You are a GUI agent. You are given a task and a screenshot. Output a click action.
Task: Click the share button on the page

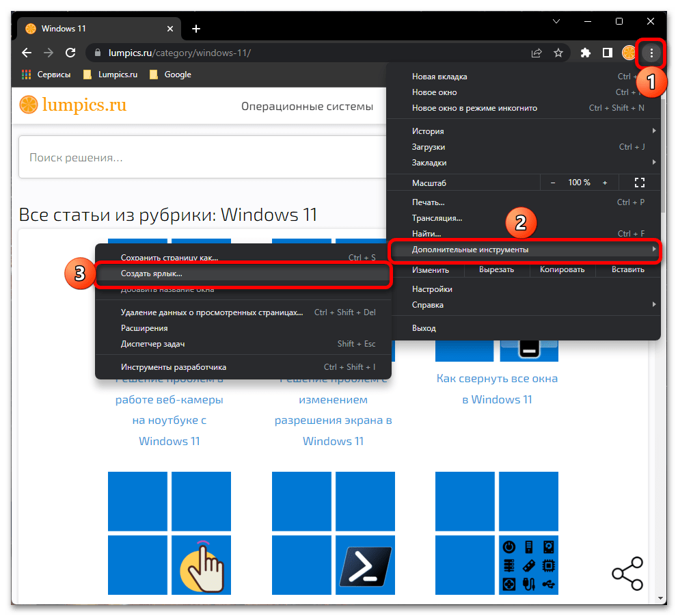click(x=627, y=574)
